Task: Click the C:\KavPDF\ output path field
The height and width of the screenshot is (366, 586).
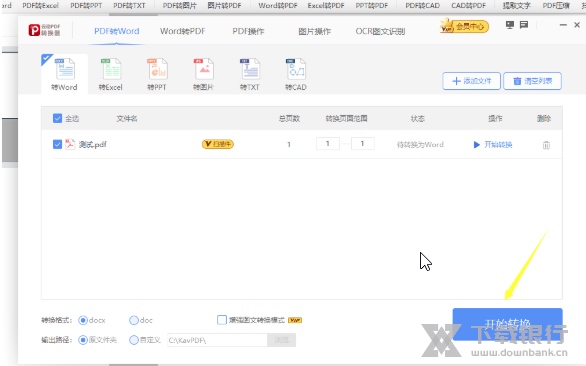Action: 218,340
